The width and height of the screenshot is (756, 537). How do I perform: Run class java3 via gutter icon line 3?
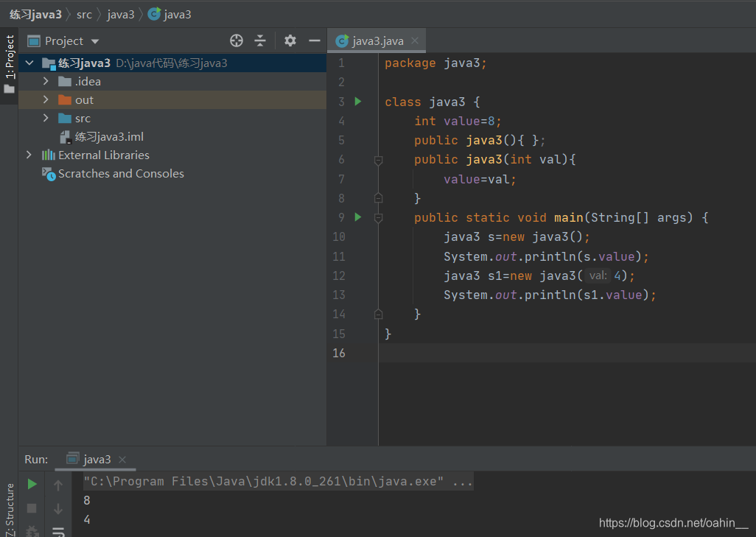pyautogui.click(x=358, y=101)
